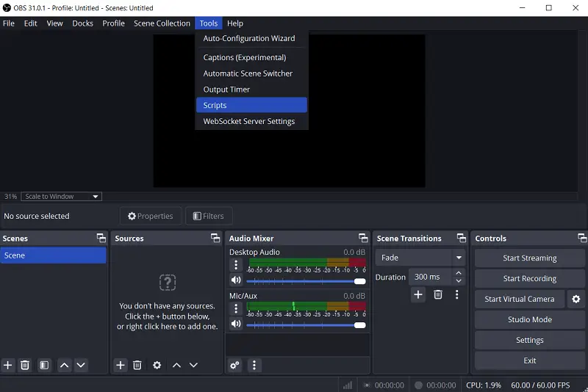Image resolution: width=588 pixels, height=392 pixels.
Task: Undock the Scenes panel
Action: [101, 238]
